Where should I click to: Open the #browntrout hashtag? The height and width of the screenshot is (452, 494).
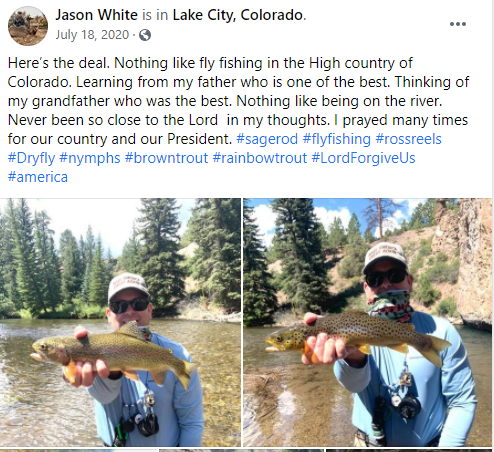pyautogui.click(x=166, y=158)
